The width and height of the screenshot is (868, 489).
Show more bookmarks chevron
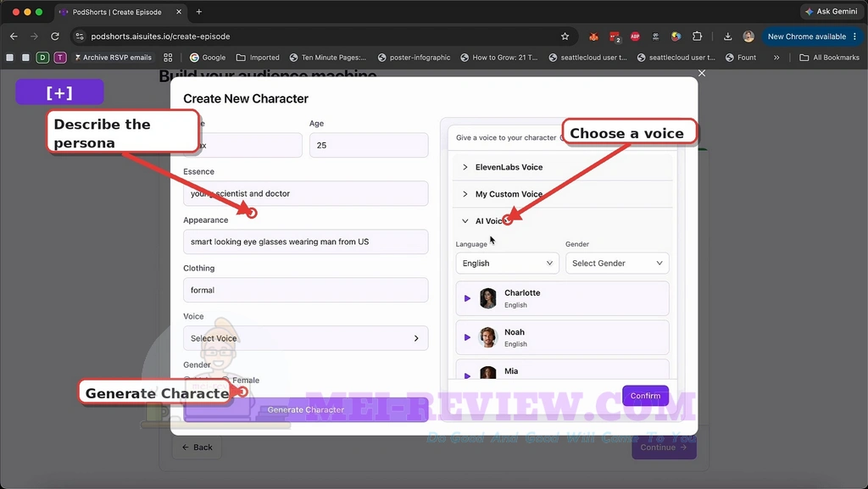coord(776,58)
